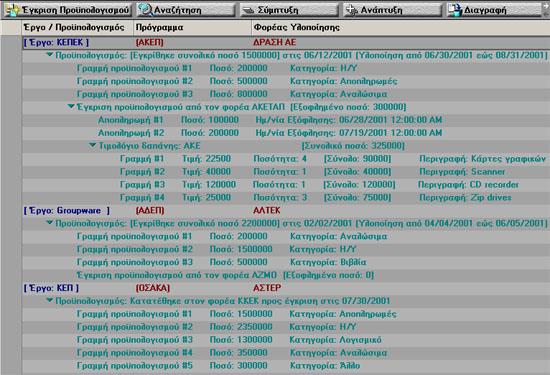Click the Έγκριση Προϋπολογισμού toolbar icon
The height and width of the screenshot is (375, 550).
(x=11, y=10)
